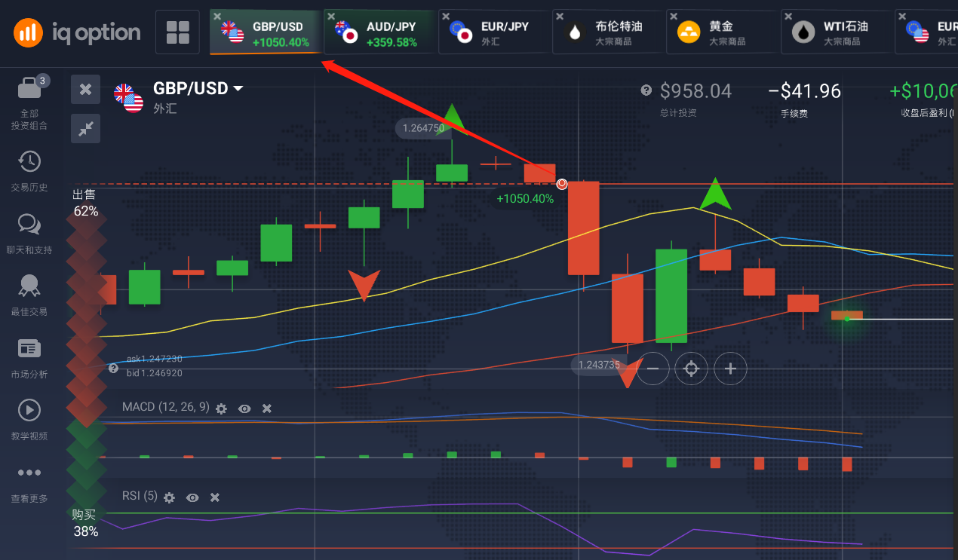Switch to GBP/USD tab
The width and height of the screenshot is (958, 560).
pos(266,32)
